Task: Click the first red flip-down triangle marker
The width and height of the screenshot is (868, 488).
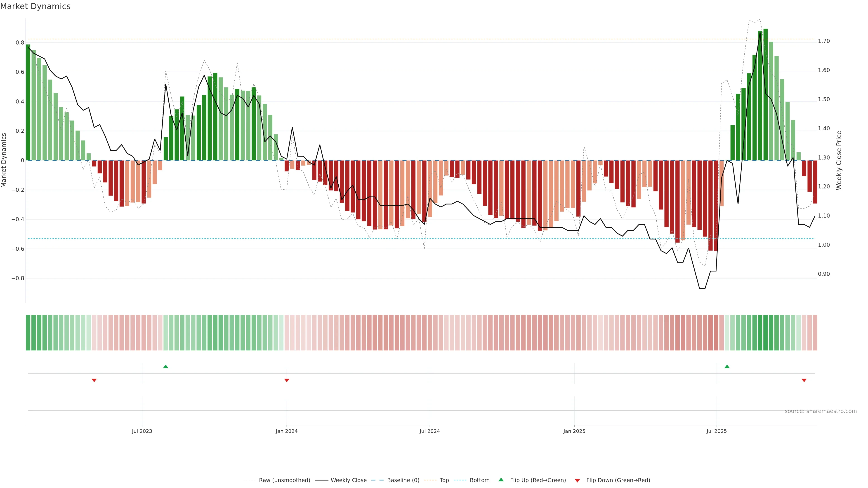Action: pos(94,380)
